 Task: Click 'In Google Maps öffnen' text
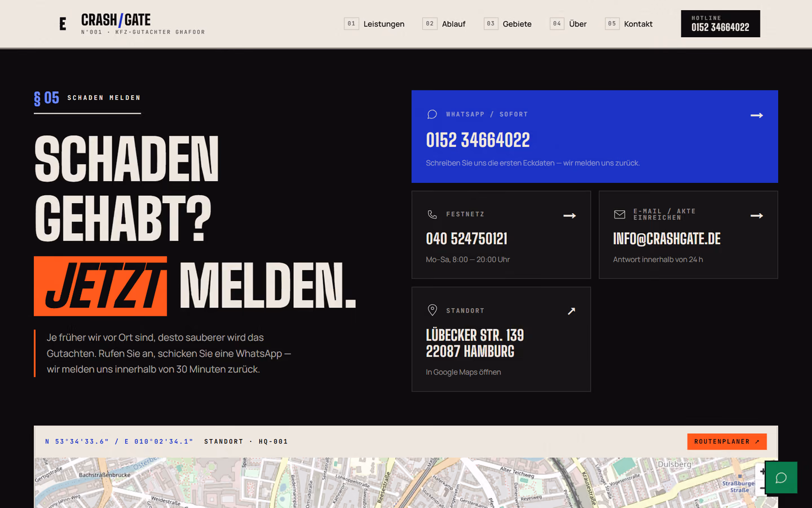(x=464, y=372)
